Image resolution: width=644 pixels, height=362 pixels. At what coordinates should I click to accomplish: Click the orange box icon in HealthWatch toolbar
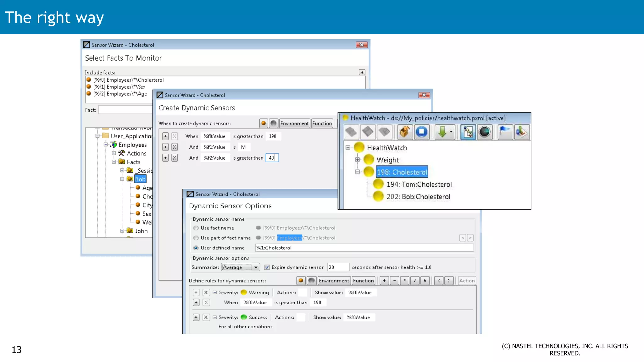coord(405,132)
